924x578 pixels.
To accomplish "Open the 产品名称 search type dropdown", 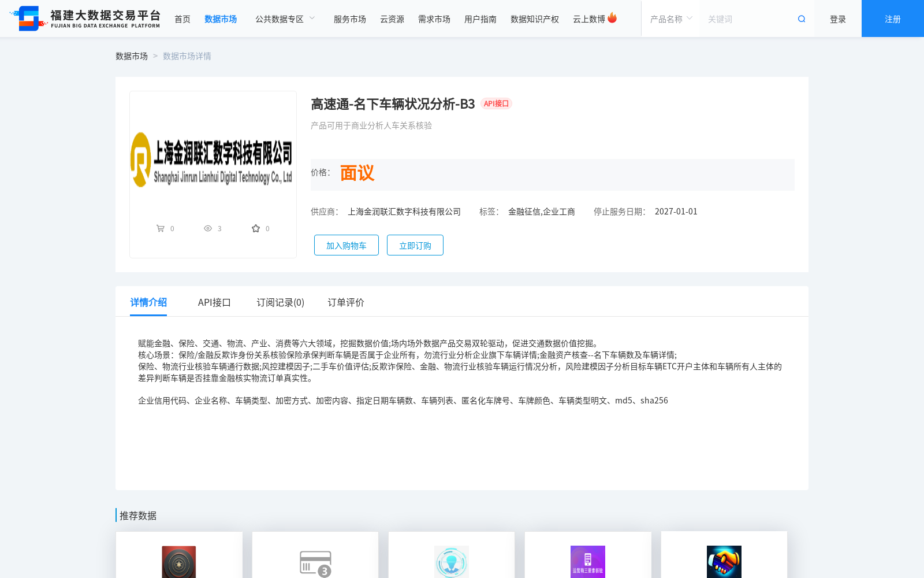I will click(x=671, y=19).
